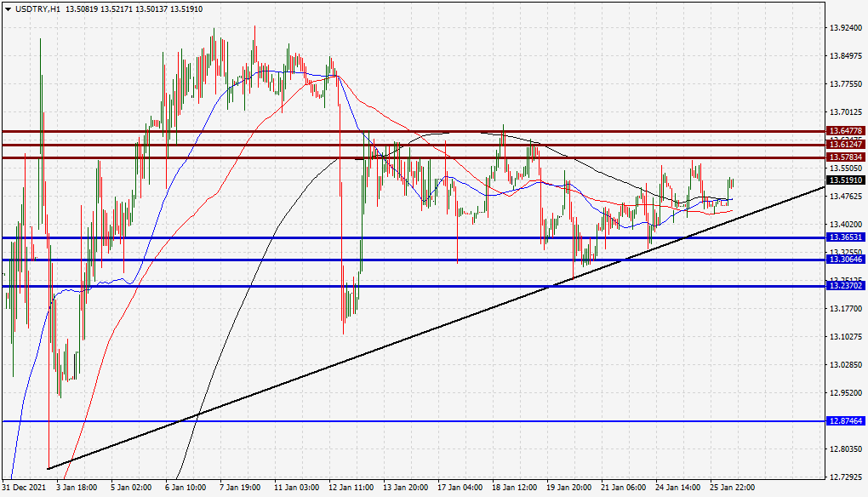The image size is (868, 497).
Task: Click the 24 Jan 14:00 time label
Action: (x=677, y=488)
